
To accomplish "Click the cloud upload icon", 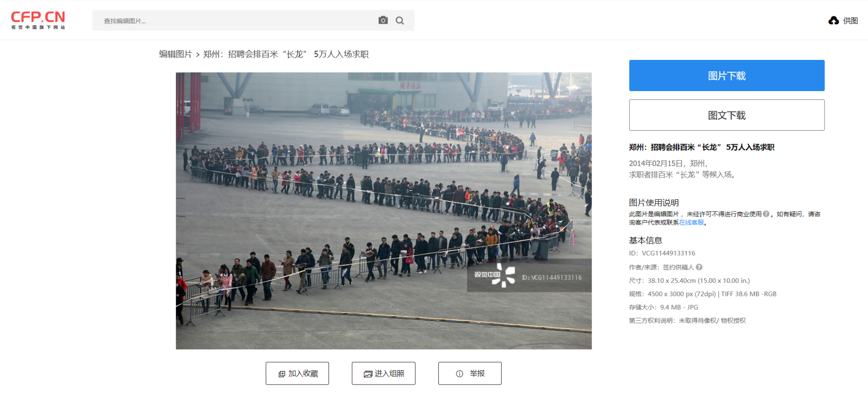I will pos(833,20).
